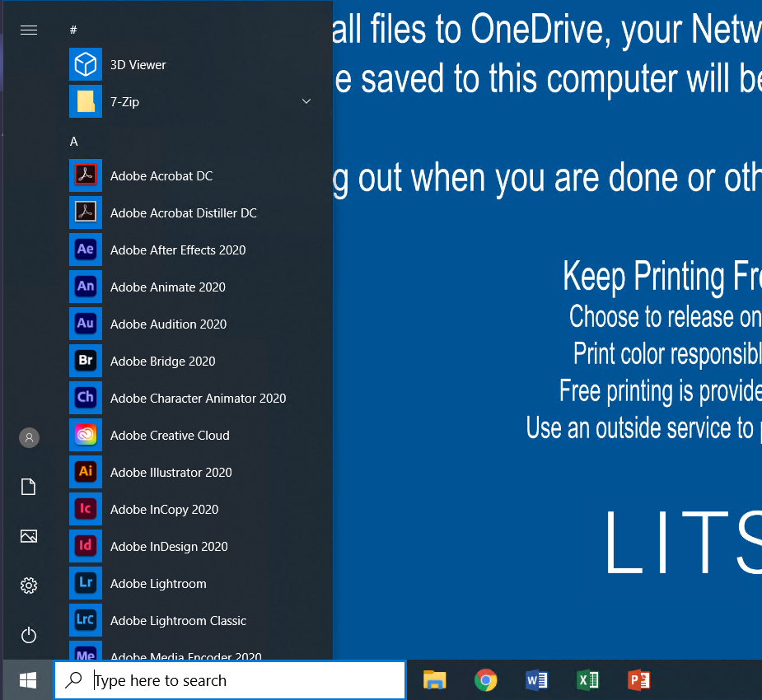This screenshot has width=762, height=700.
Task: Open the Adobe Lightroom Lr icon
Action: [x=86, y=583]
